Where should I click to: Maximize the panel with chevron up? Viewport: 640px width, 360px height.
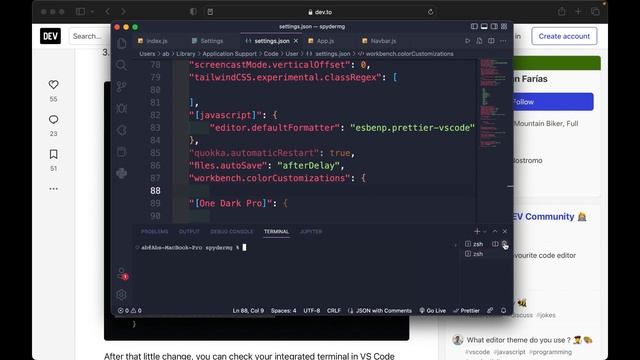point(495,231)
